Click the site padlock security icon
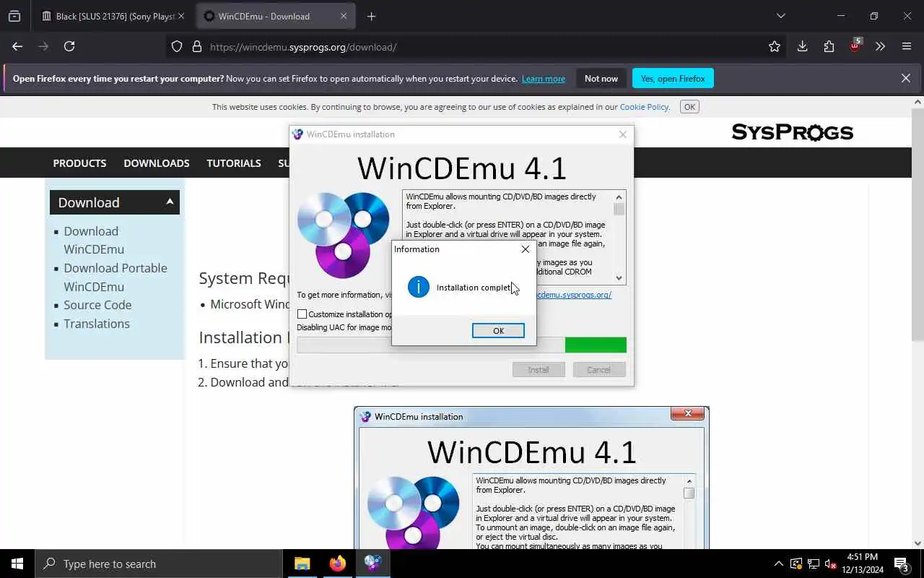Viewport: 924px width, 578px height. pos(196,47)
